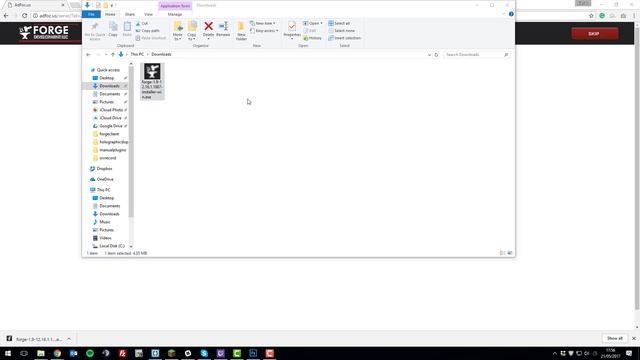The width and height of the screenshot is (640, 360).
Task: Open the ribbon Open dropdown
Action: (x=313, y=24)
